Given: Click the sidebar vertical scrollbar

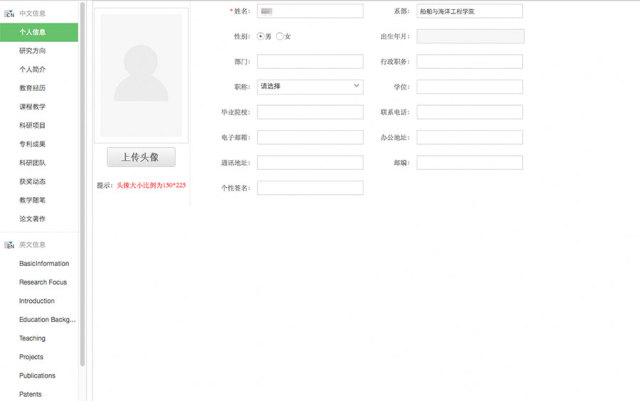Looking at the screenshot, I should pyautogui.click(x=82, y=180).
